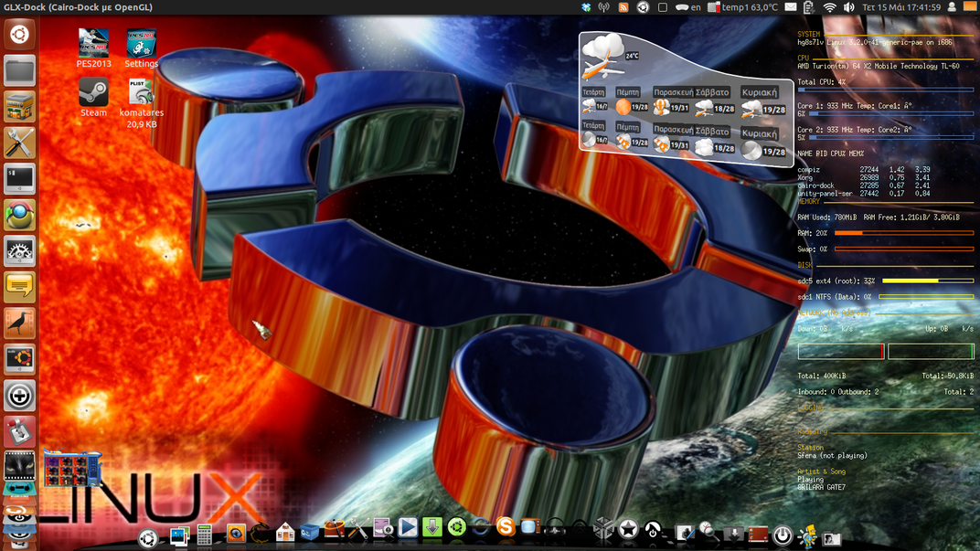Open the Files manager in launcher
Viewport: 980px width, 551px height.
(19, 70)
